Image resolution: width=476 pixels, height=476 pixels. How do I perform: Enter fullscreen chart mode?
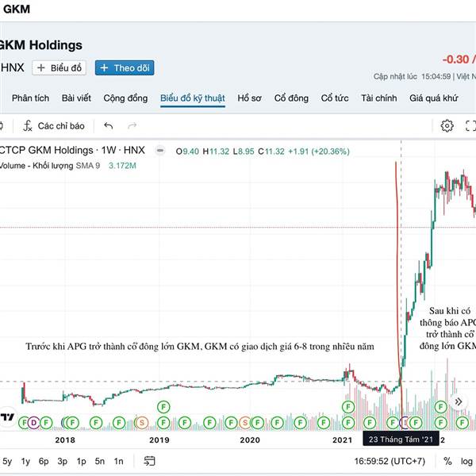pos(470,125)
